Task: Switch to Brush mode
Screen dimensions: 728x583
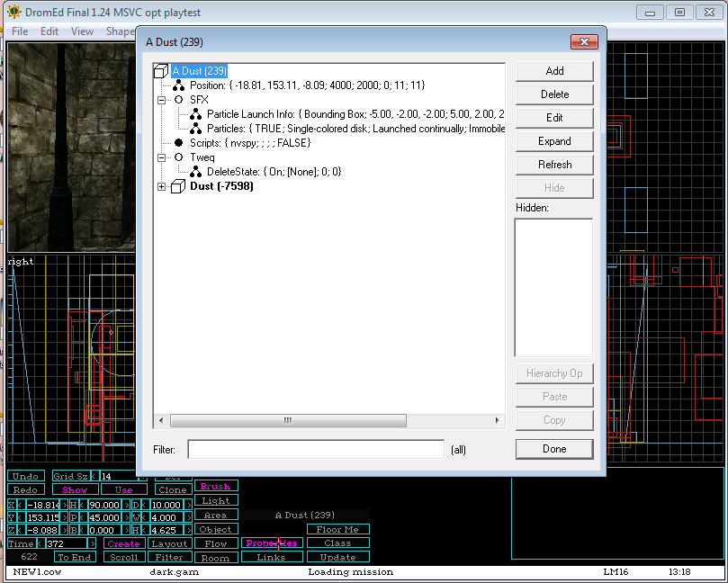Action: [x=215, y=487]
